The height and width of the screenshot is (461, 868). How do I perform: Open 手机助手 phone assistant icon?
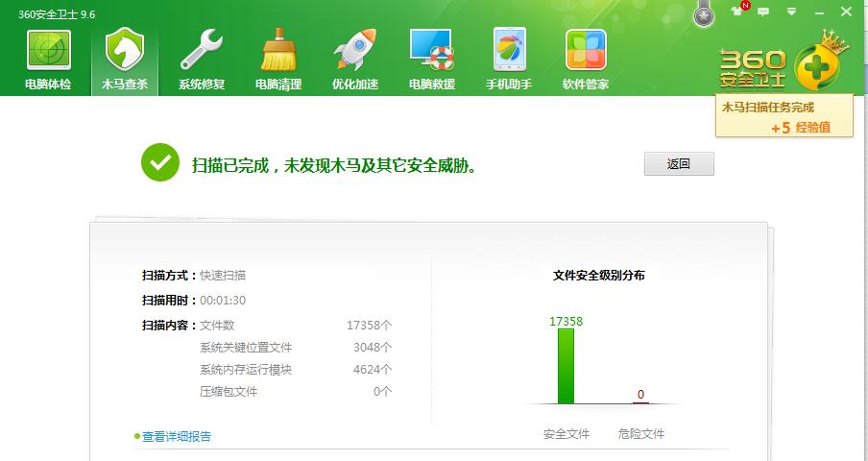tap(509, 60)
